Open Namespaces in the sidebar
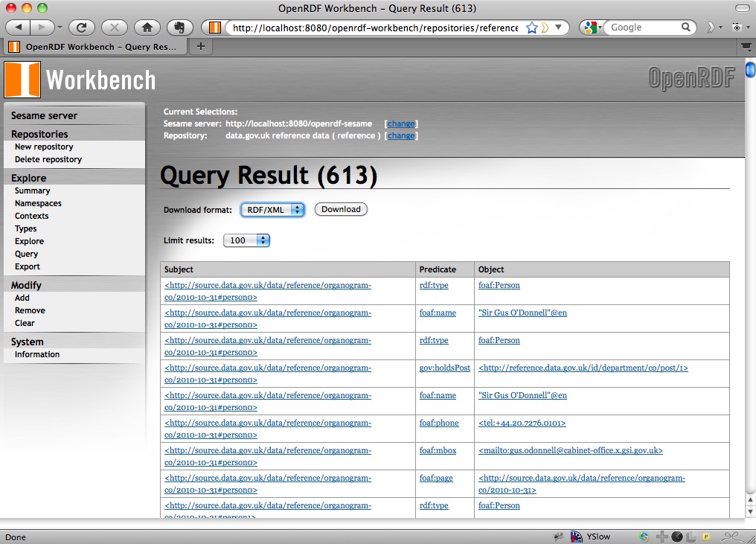The height and width of the screenshot is (544, 756). click(x=38, y=203)
